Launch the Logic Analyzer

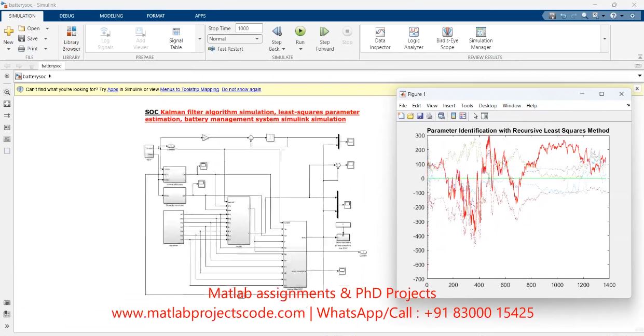(414, 38)
